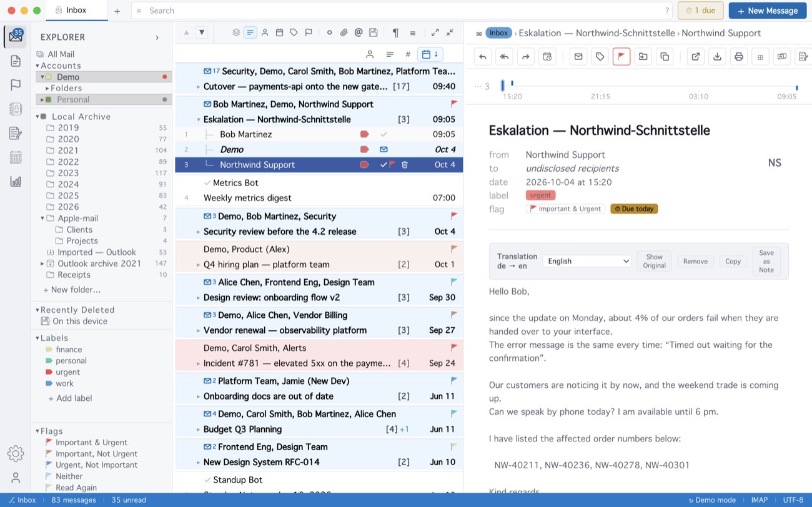Click the New Message button
The height and width of the screenshot is (507, 812).
(x=767, y=11)
